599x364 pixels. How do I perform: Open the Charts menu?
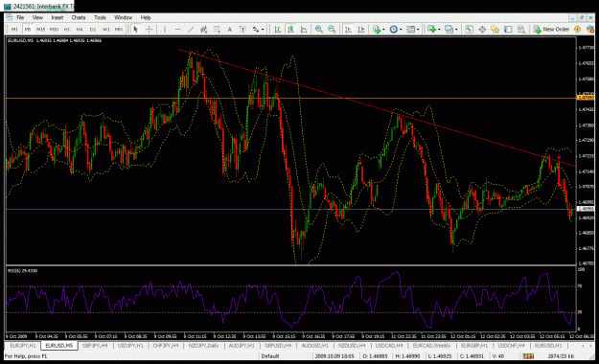[79, 17]
